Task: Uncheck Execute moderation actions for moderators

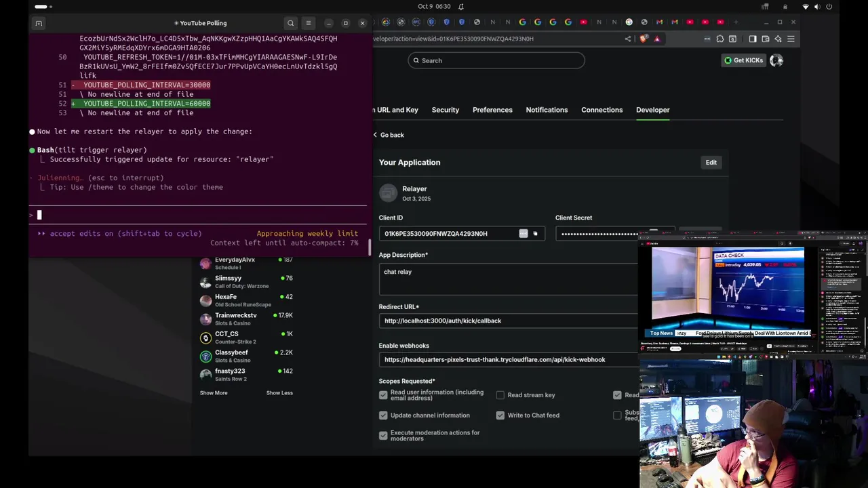Action: 383,436
